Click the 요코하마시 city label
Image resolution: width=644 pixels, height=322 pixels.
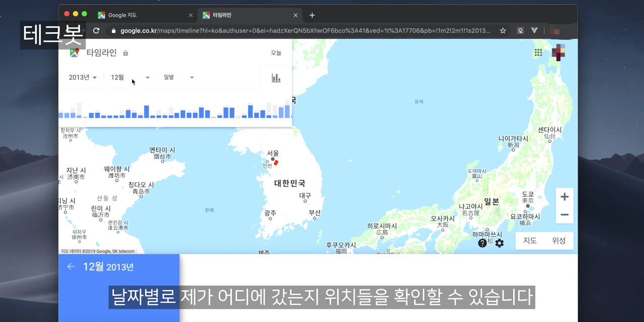[525, 217]
